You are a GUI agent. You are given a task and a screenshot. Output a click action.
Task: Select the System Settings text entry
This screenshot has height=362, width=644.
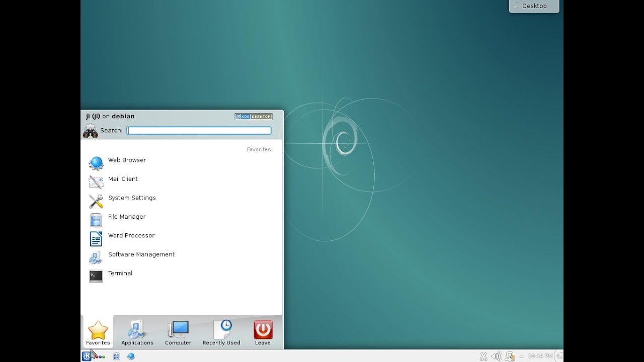pyautogui.click(x=132, y=198)
